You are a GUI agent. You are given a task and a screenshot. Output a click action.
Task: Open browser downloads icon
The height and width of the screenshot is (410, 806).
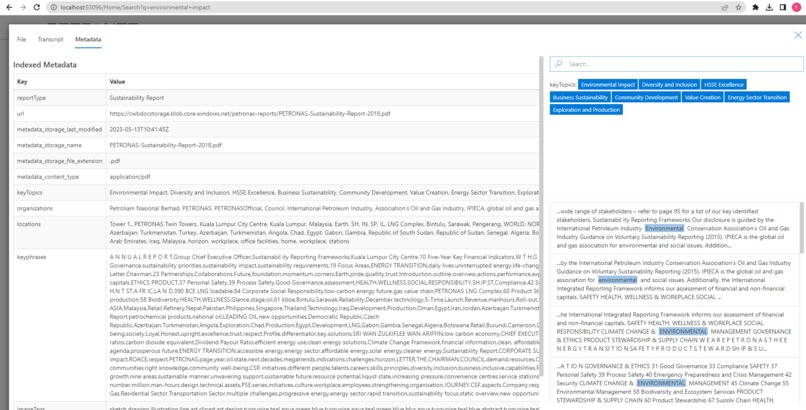[x=769, y=7]
